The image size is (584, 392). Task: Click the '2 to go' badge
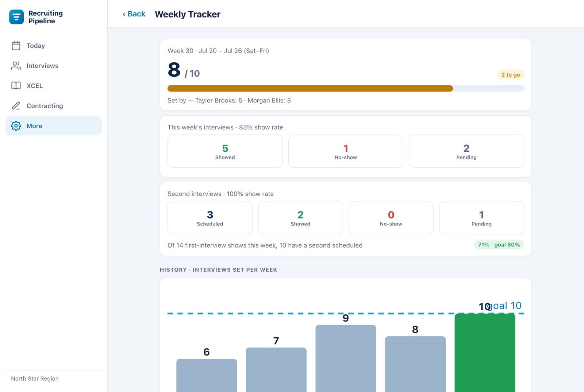pos(510,75)
